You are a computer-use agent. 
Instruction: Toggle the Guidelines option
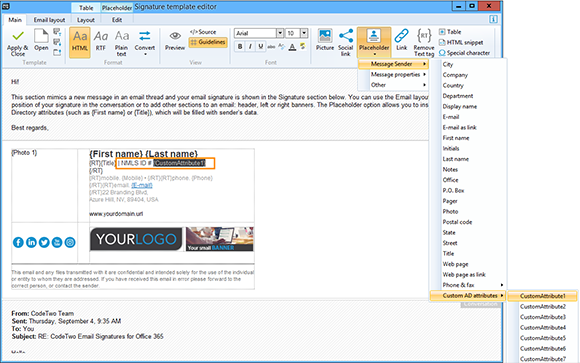click(208, 42)
